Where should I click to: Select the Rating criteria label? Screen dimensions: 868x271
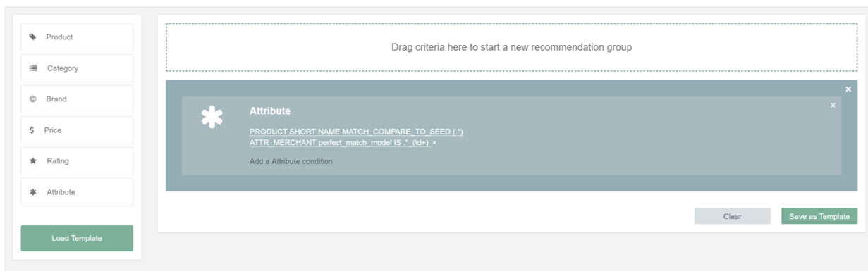pyautogui.click(x=58, y=161)
